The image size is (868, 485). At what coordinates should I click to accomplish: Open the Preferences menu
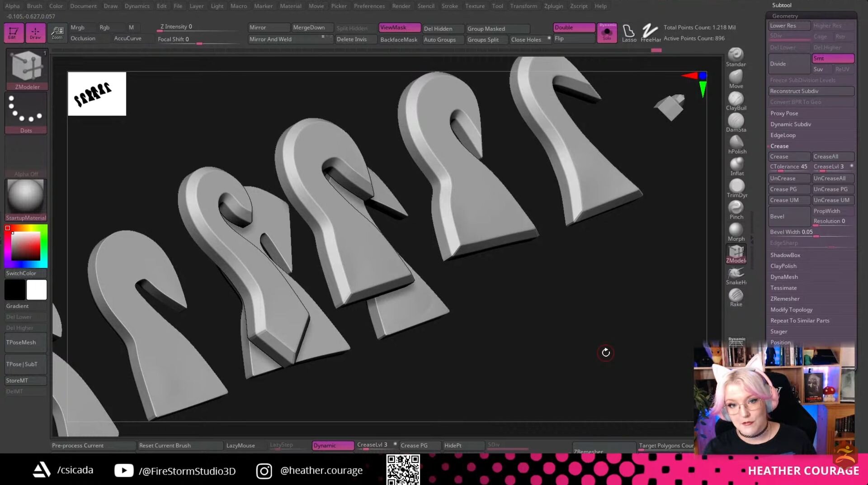(x=369, y=6)
